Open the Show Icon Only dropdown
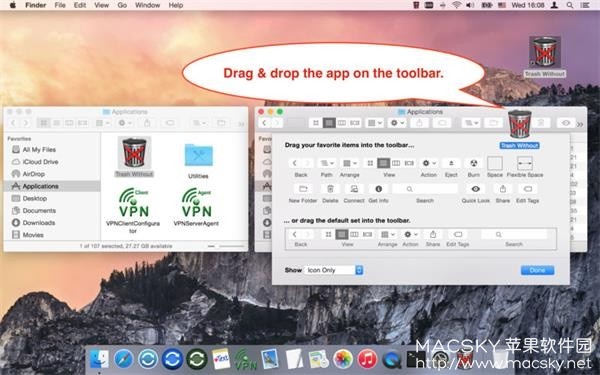This screenshot has height=375, width=600. [x=334, y=270]
